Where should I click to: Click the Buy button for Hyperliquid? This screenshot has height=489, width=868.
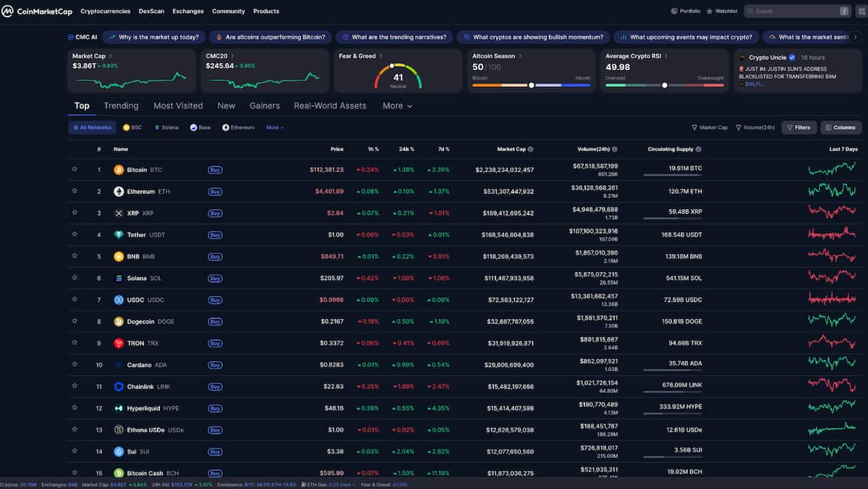(x=215, y=408)
